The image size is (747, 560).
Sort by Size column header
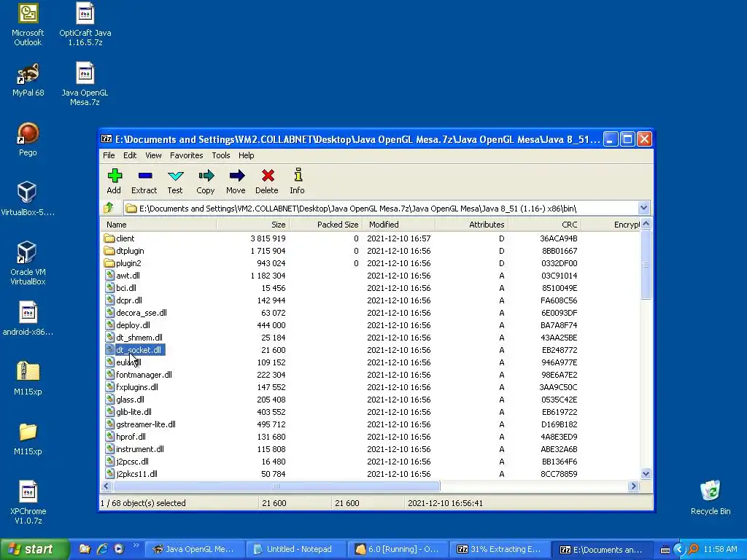(252, 225)
